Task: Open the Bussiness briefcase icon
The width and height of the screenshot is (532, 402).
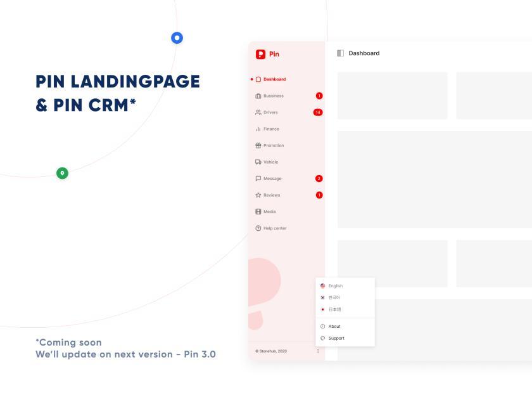Action: (258, 96)
